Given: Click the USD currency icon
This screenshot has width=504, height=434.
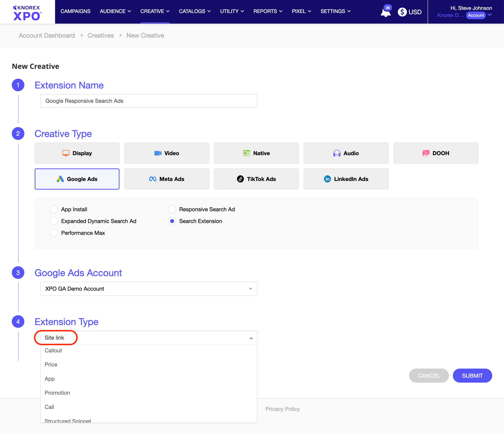Looking at the screenshot, I should point(402,12).
